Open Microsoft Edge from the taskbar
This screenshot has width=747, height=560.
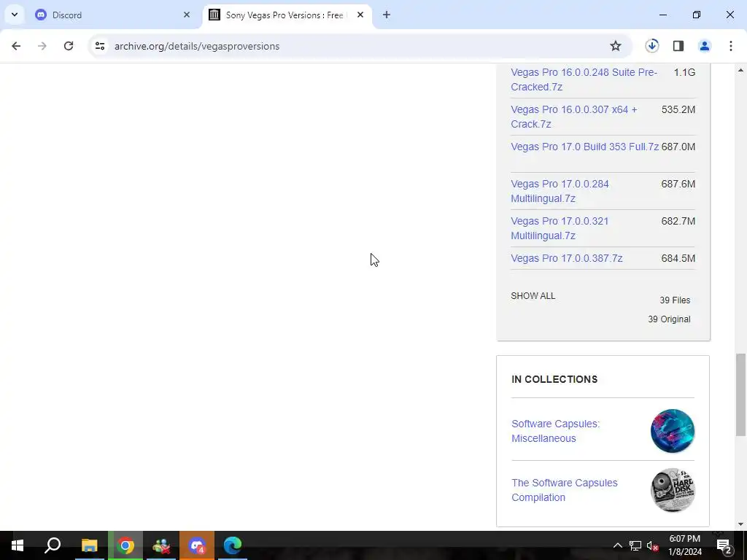[x=233, y=545]
